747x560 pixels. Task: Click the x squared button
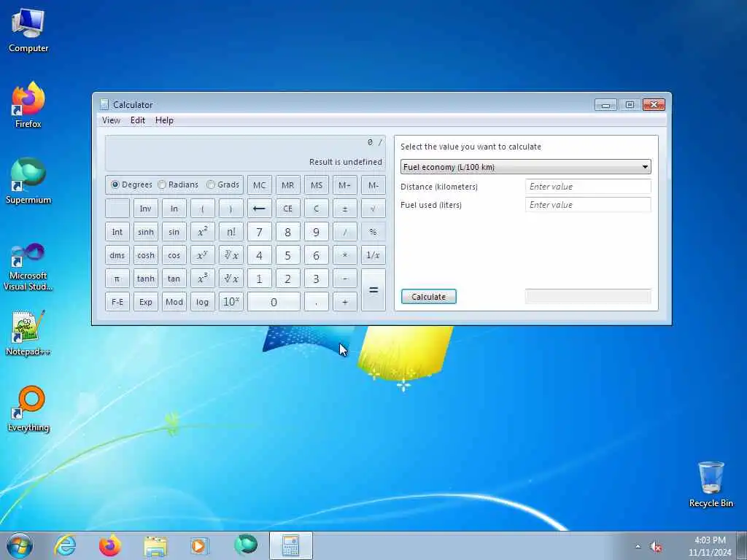[203, 232]
